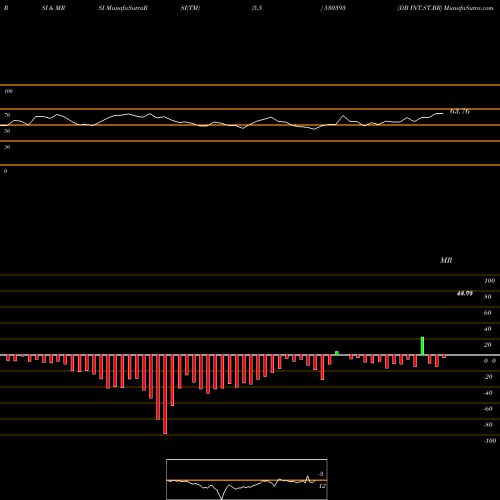Click the MR axis label 60
Viewport: 500px width, 500px height.
point(488,313)
